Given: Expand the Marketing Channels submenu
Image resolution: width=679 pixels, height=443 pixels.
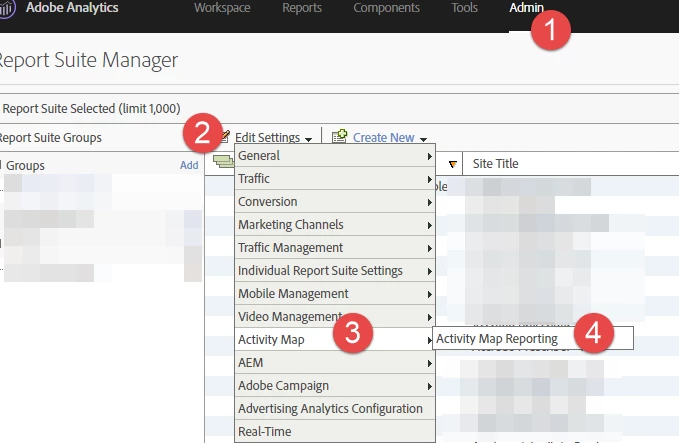Looking at the screenshot, I should pos(334,225).
